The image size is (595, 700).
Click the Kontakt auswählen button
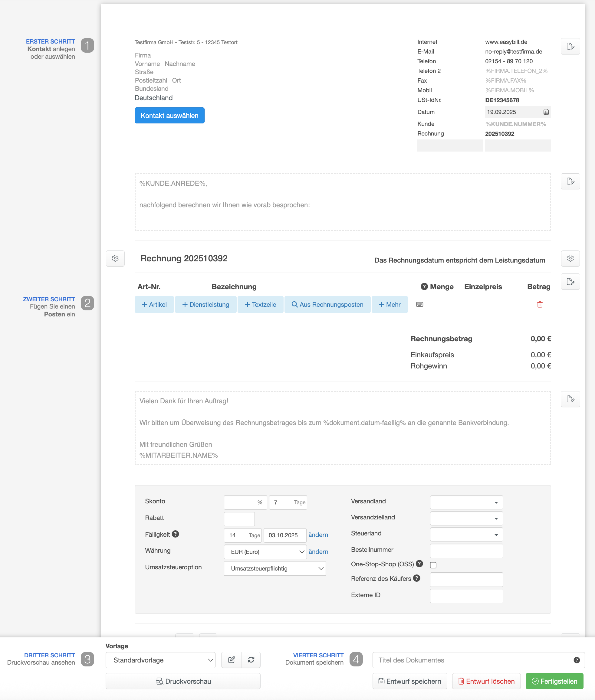click(169, 116)
